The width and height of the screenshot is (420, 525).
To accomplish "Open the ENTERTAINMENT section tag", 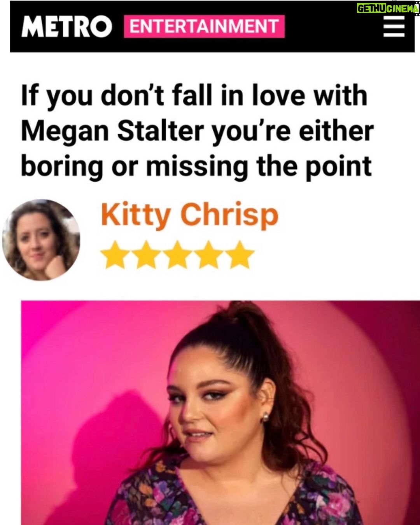I will coord(204,26).
